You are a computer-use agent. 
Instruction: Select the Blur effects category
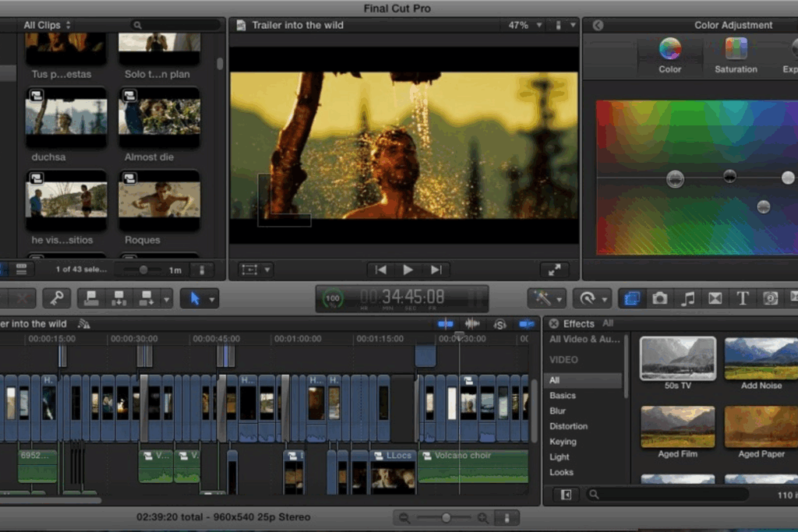(x=557, y=411)
